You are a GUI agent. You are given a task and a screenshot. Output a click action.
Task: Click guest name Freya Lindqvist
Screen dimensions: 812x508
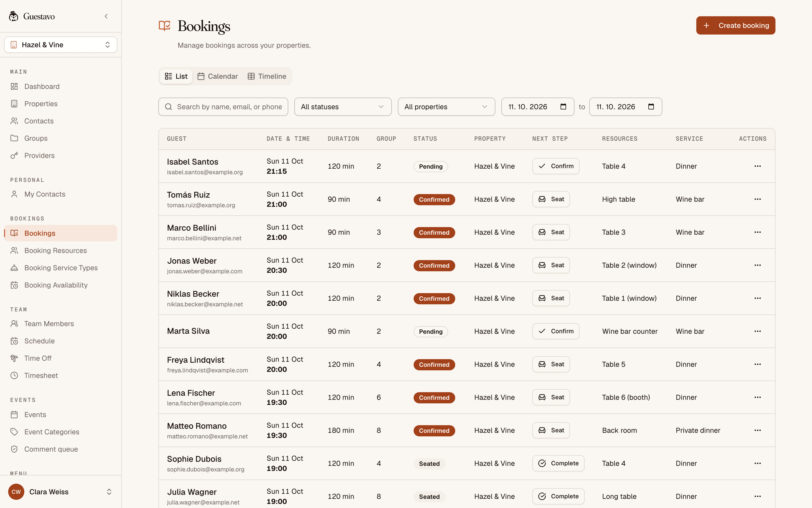point(196,360)
